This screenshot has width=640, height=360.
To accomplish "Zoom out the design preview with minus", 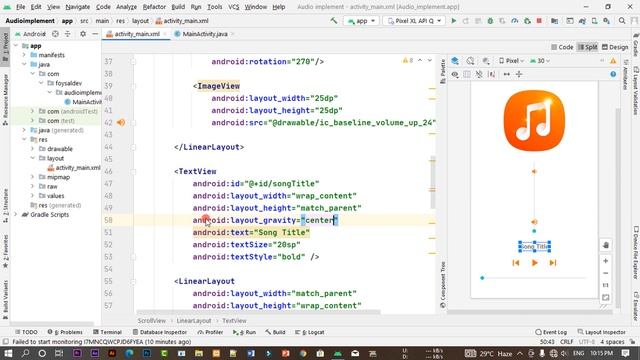I will click(x=606, y=273).
